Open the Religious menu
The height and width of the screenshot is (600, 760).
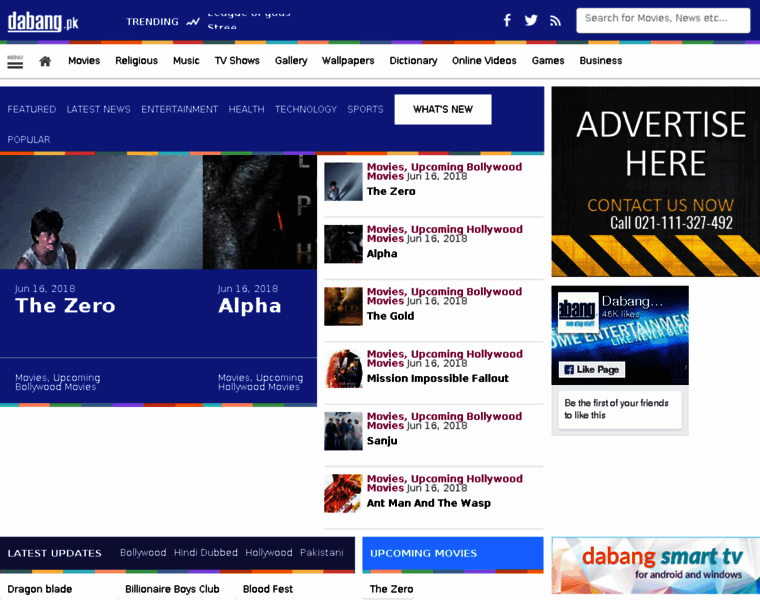click(x=136, y=61)
